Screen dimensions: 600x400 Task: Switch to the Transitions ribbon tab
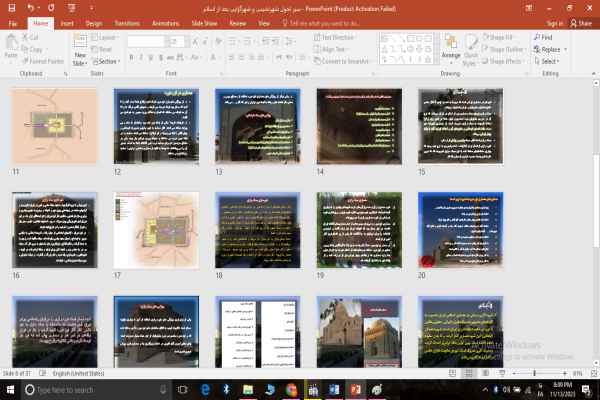[127, 21]
